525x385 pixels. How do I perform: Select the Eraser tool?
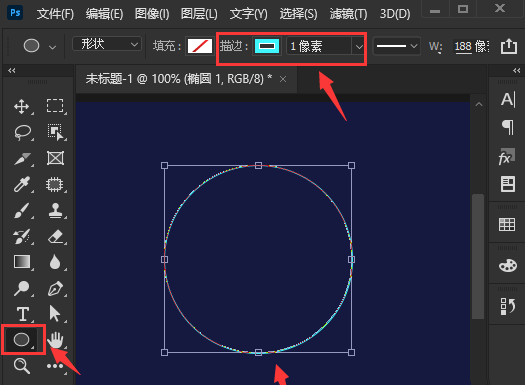click(55, 236)
